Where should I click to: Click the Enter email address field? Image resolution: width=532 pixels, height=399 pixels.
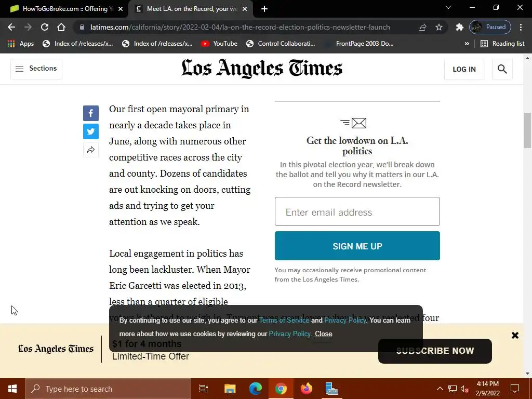[x=357, y=211]
